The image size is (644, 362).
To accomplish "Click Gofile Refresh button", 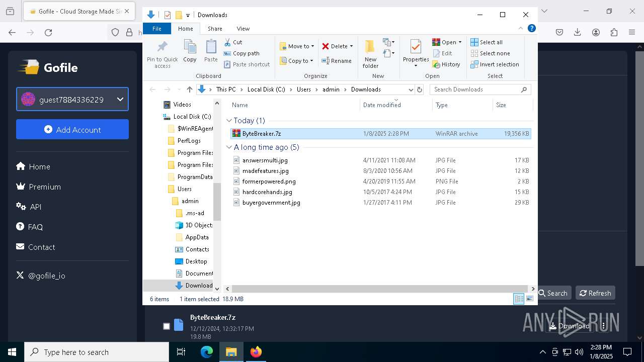I will [595, 293].
